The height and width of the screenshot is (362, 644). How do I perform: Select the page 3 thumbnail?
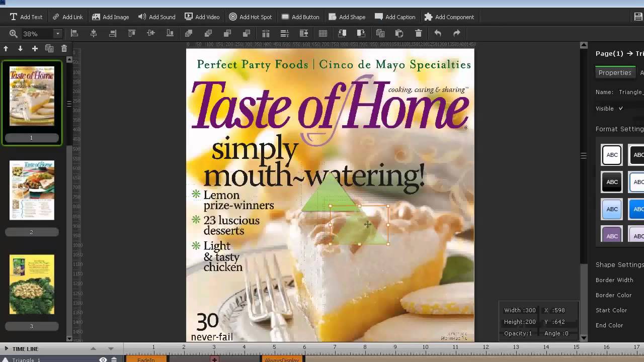(32, 284)
